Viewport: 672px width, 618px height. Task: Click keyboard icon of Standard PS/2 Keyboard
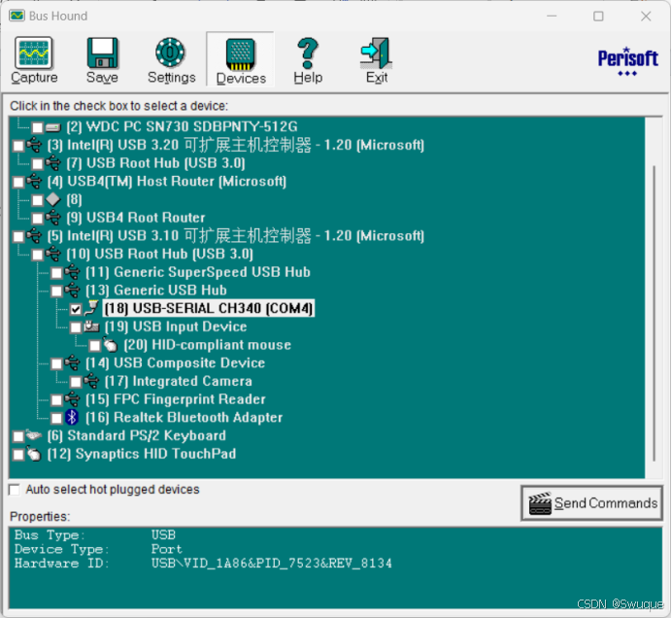pos(33,435)
